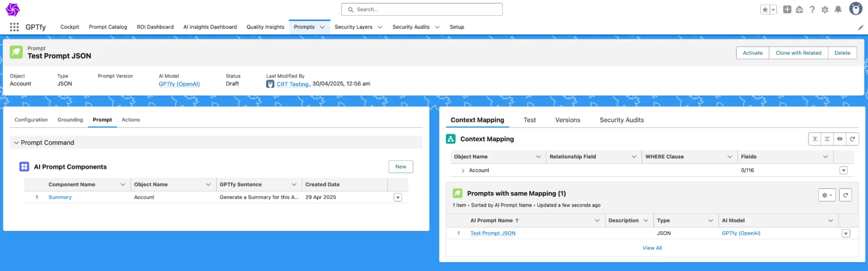Viewport: 868px width, 271px height.
Task: Click the AI Prompt Components grid icon
Action: tap(24, 167)
